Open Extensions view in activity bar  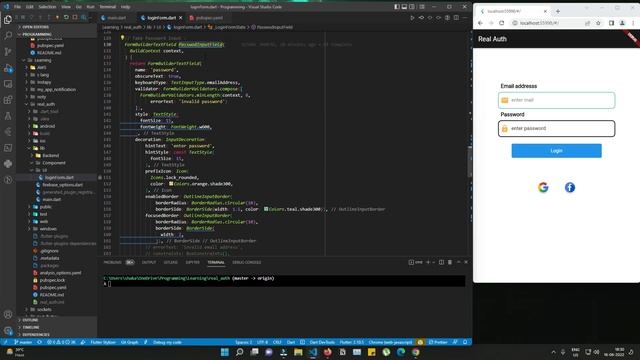click(x=8, y=100)
